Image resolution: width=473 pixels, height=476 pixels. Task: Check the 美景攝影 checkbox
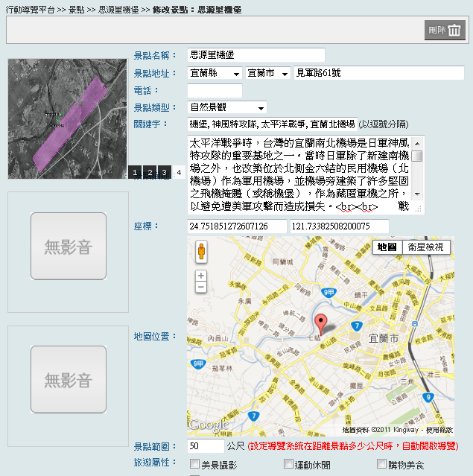click(194, 463)
